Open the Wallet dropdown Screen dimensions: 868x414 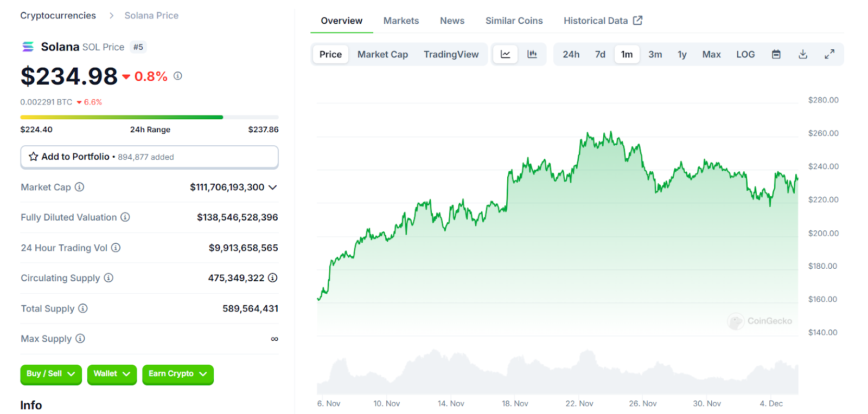point(112,374)
